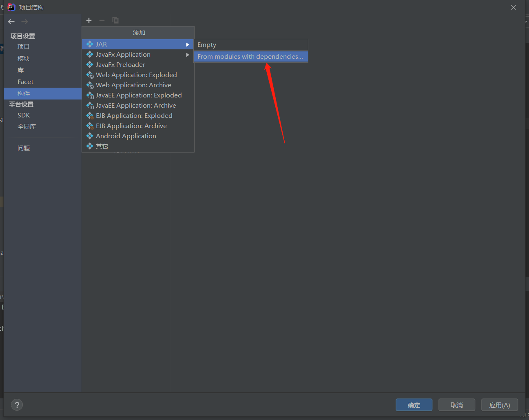The height and width of the screenshot is (420, 529).
Task: Select JavaEE Application: Exploded entry
Action: click(x=138, y=95)
